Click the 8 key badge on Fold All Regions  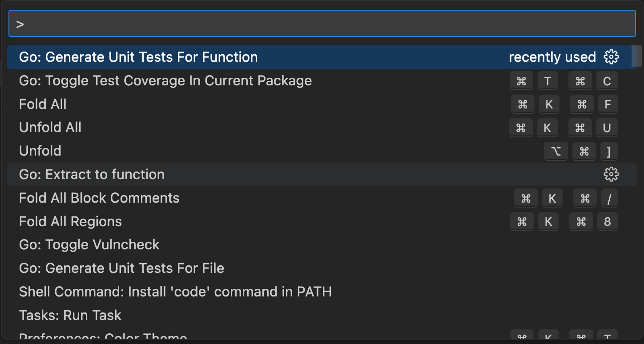tap(608, 221)
